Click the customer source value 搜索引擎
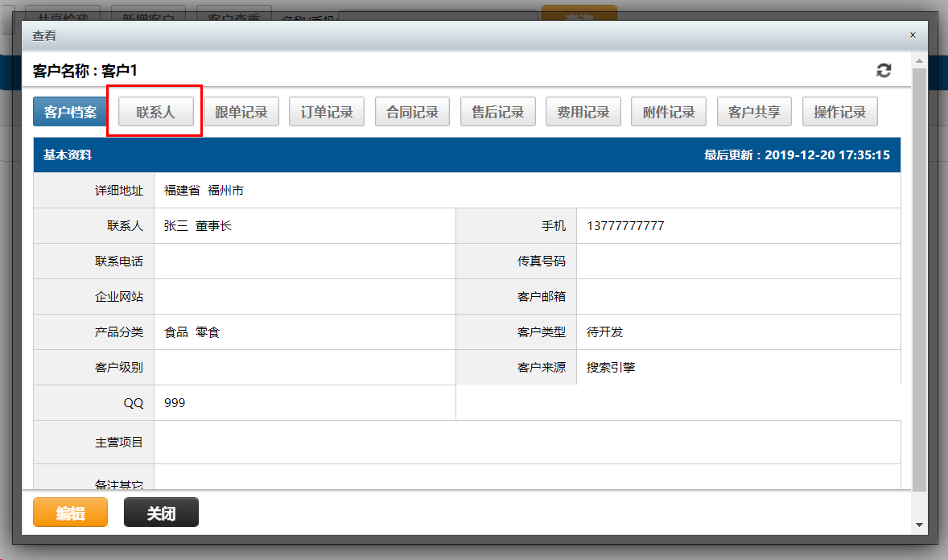Screen dimensions: 948x560 611,367
